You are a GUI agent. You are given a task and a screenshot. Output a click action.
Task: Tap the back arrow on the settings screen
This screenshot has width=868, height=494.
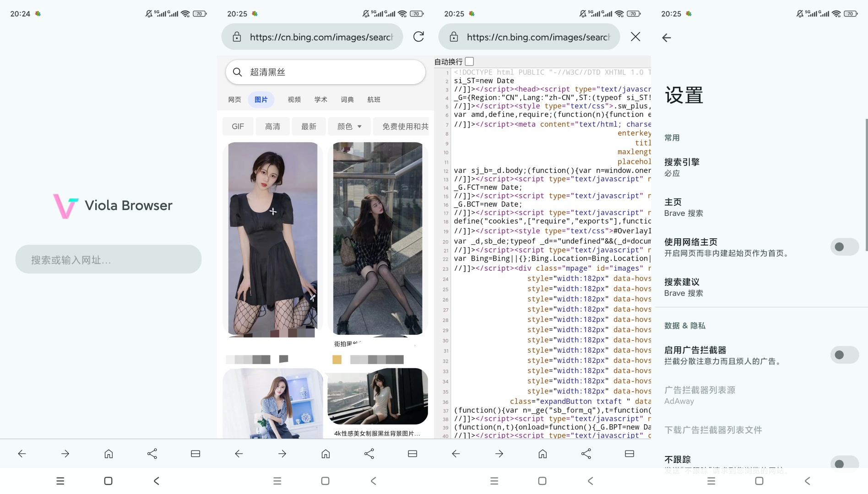pyautogui.click(x=667, y=38)
